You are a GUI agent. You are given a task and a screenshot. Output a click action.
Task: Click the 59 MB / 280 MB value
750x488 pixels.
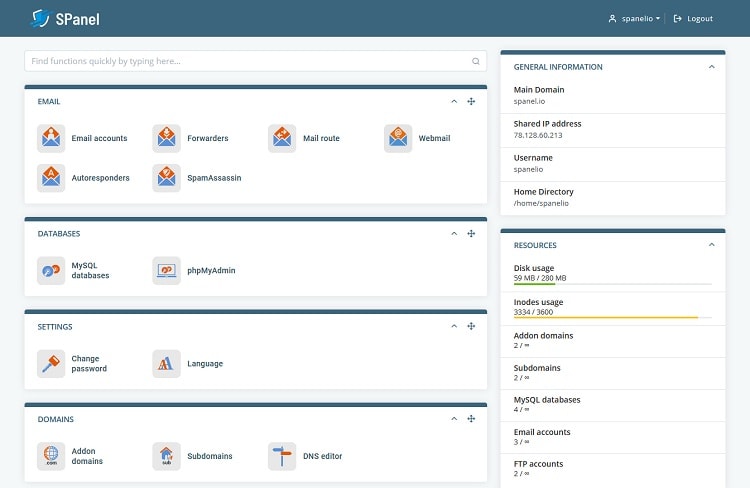[540, 278]
